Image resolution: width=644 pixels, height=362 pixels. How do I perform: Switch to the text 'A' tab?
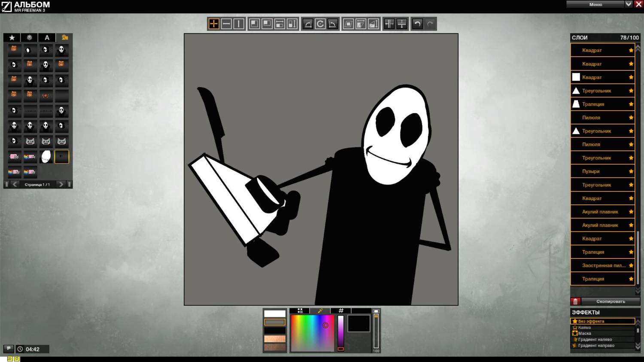coord(47,38)
